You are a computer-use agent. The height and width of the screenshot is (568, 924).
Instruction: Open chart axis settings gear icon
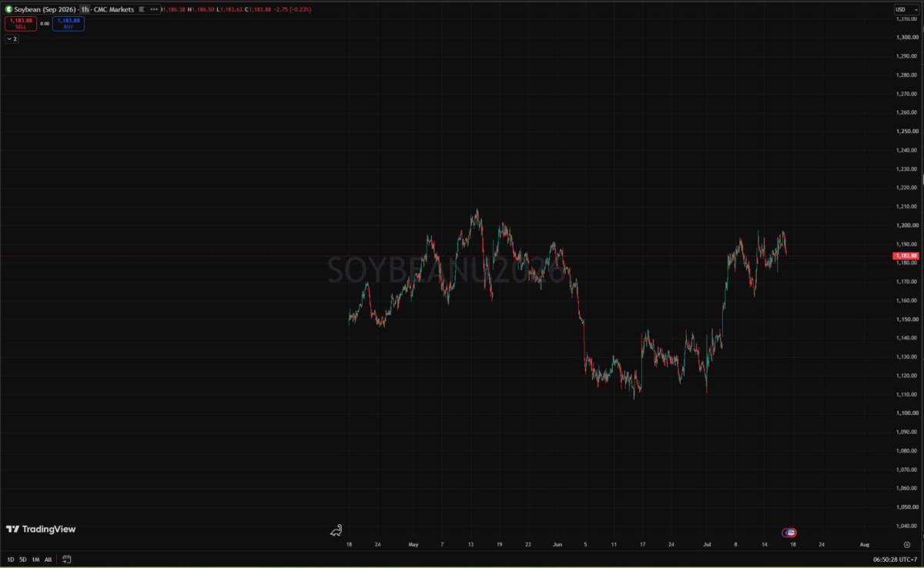coord(906,544)
